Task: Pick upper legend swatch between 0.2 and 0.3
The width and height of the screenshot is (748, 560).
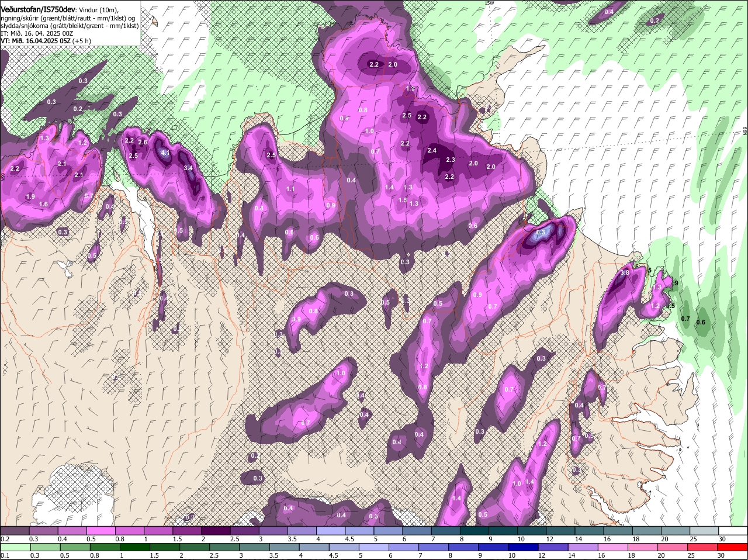Action: coord(15,530)
